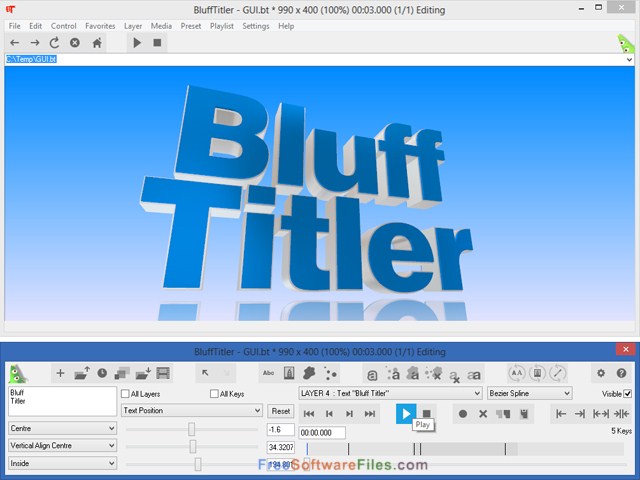Viewport: 640px width, 480px height.
Task: Click the copy key icon
Action: pyautogui.click(x=503, y=414)
